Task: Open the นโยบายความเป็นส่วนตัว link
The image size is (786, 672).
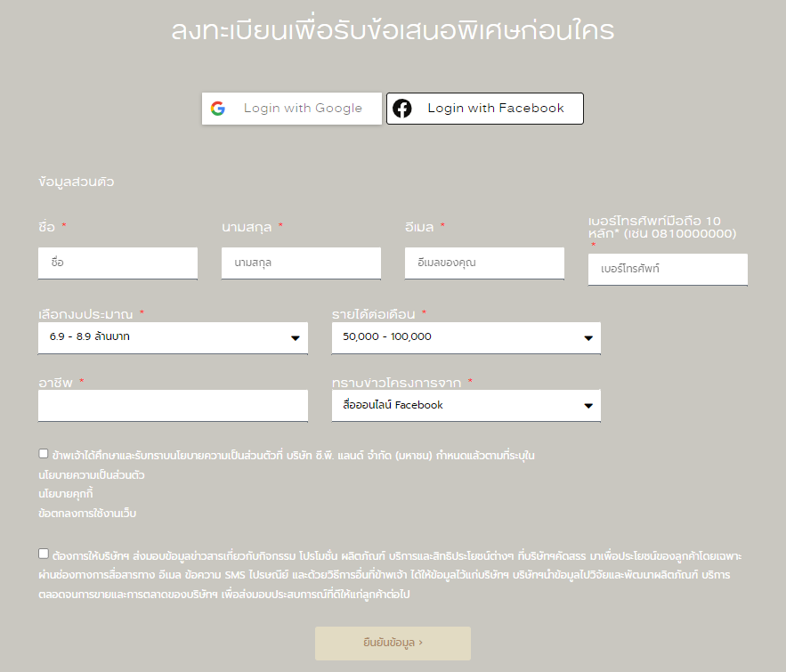Action: [x=91, y=475]
